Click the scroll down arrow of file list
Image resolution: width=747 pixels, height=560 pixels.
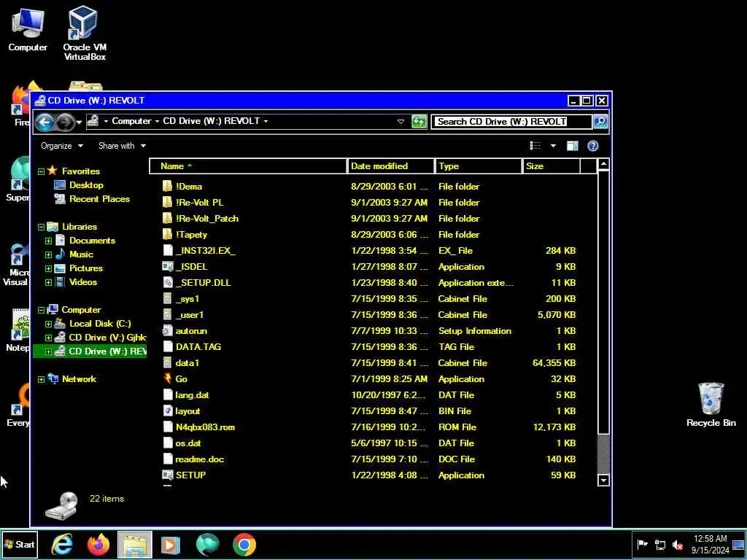[603, 480]
